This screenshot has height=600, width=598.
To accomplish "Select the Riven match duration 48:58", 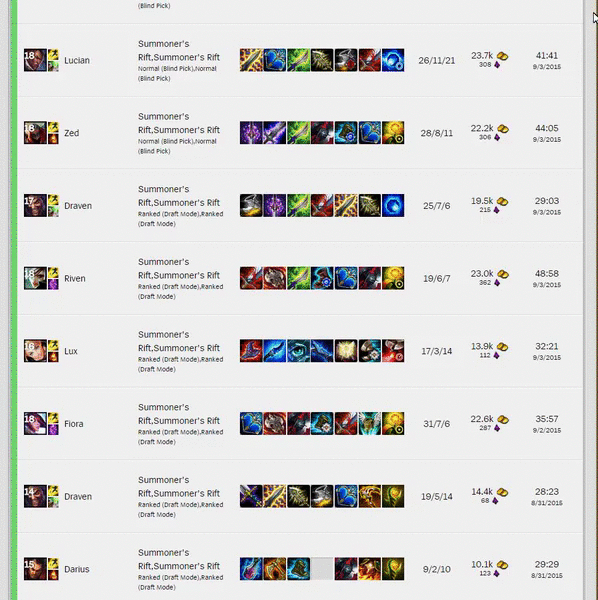I will (x=547, y=273).
